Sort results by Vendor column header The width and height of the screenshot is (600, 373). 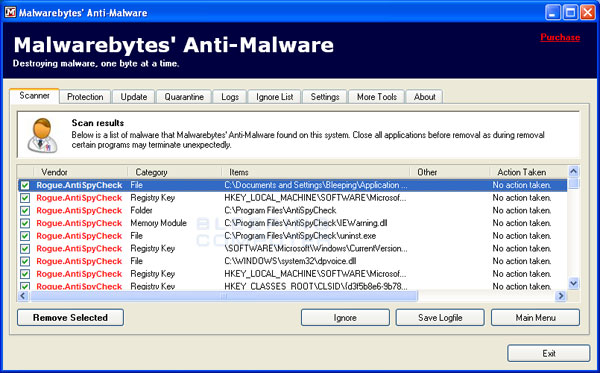click(80, 172)
